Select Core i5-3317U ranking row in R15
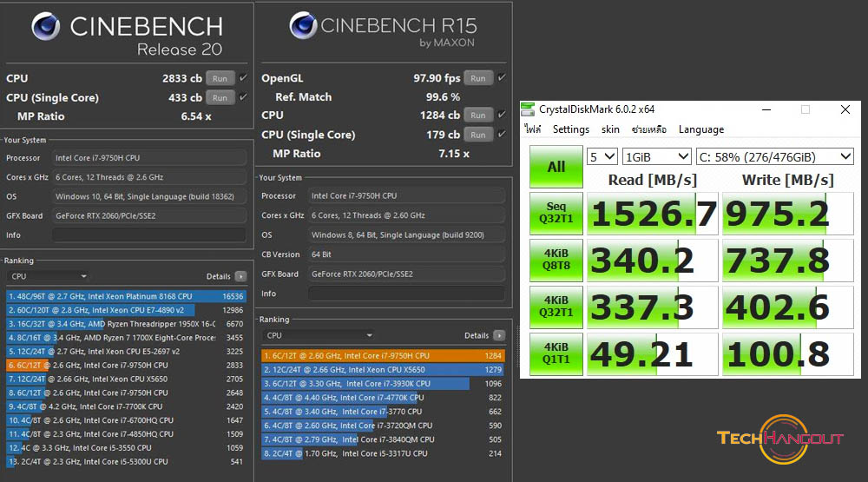 (x=383, y=453)
